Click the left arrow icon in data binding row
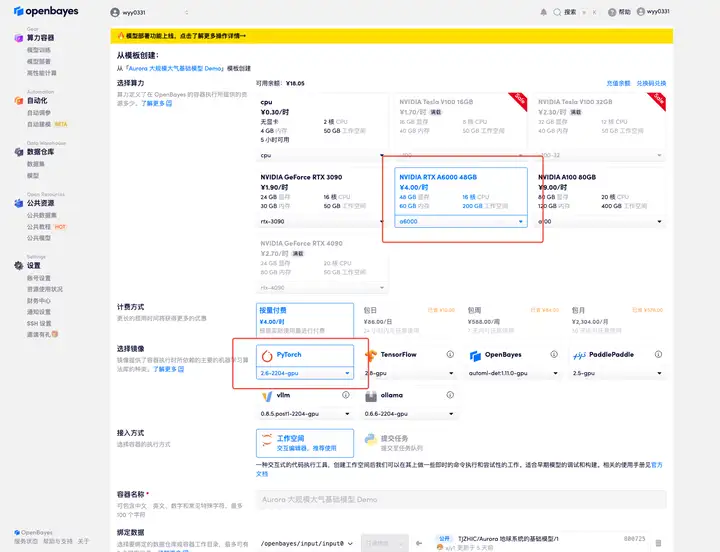Screen dimensions: 720x552 [x=419, y=543]
